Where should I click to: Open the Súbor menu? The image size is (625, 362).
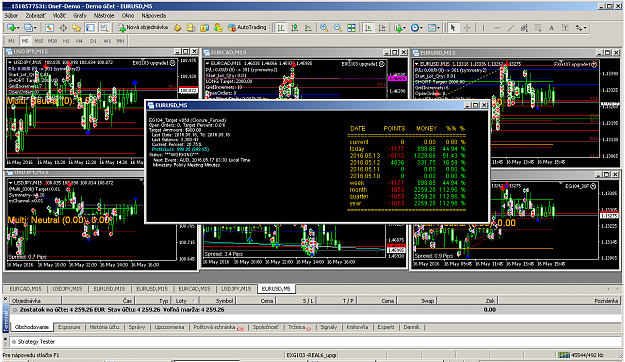11,16
